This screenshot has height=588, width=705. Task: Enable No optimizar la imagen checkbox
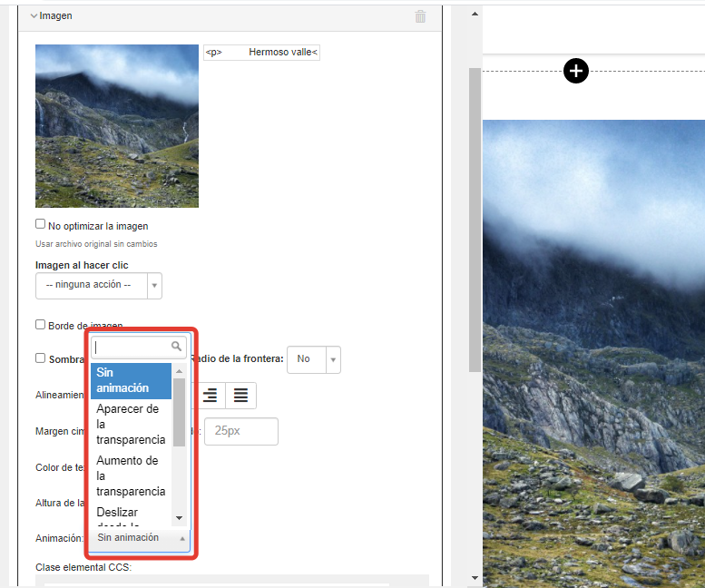(x=41, y=224)
